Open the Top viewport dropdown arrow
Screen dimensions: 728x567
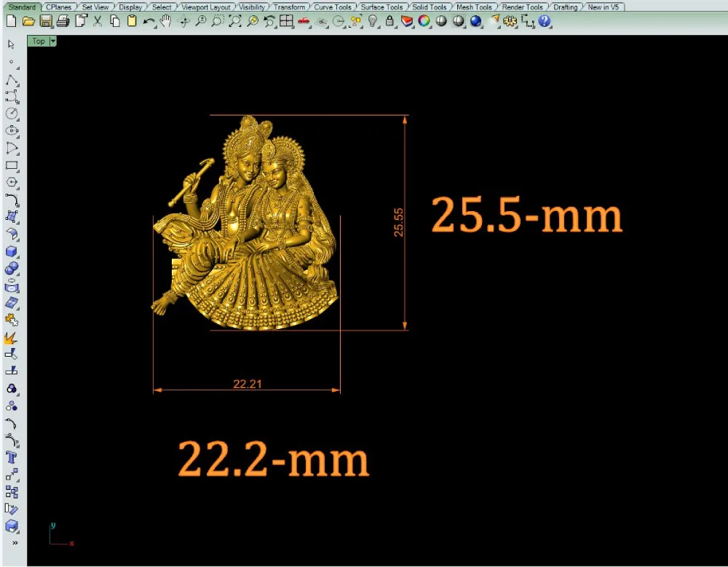53,41
